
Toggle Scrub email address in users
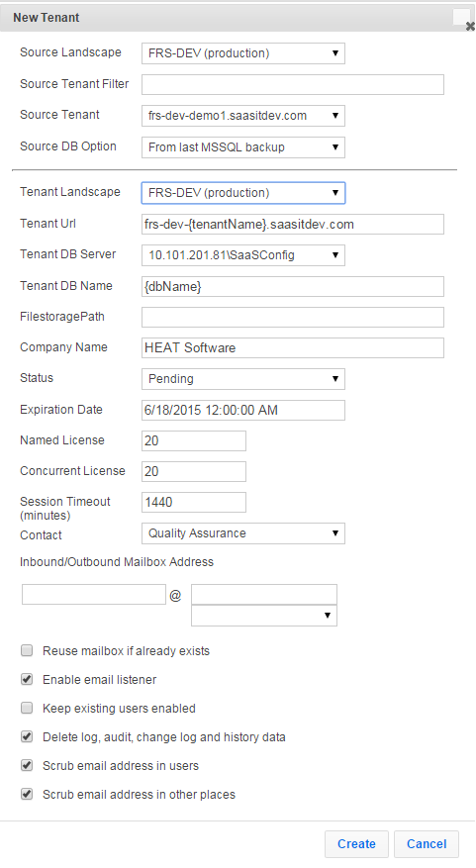coord(27,766)
